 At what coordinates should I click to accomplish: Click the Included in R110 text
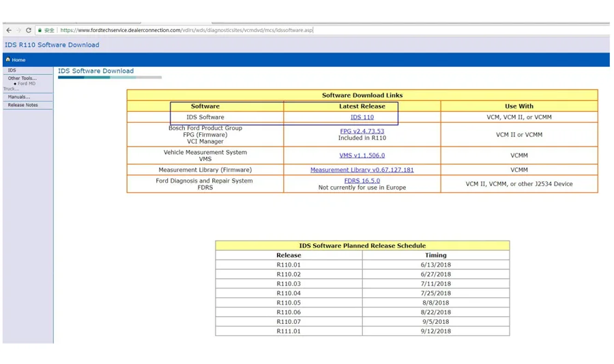tap(362, 138)
